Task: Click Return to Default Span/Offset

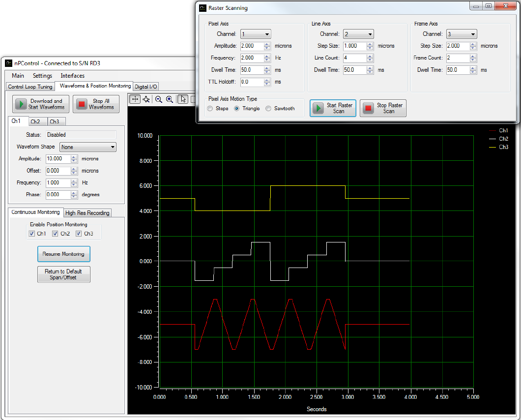Action: [x=63, y=274]
